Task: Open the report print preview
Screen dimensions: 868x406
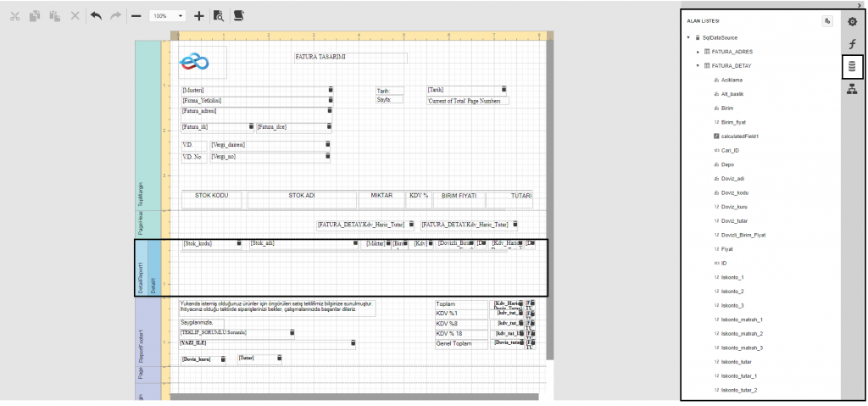Action: 219,15
